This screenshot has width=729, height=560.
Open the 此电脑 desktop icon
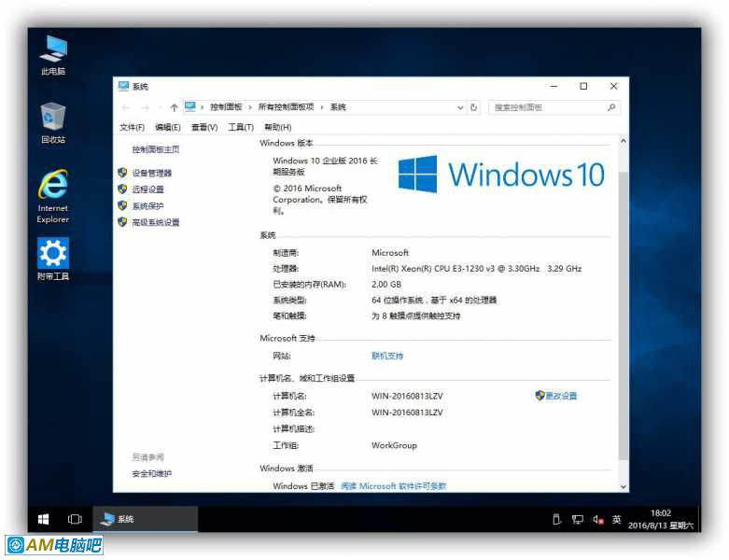tap(53, 55)
